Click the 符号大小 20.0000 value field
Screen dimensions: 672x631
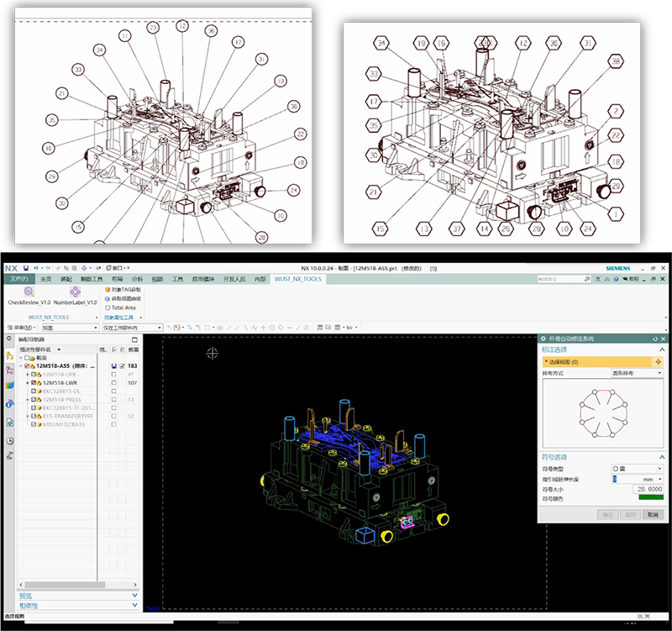point(648,489)
